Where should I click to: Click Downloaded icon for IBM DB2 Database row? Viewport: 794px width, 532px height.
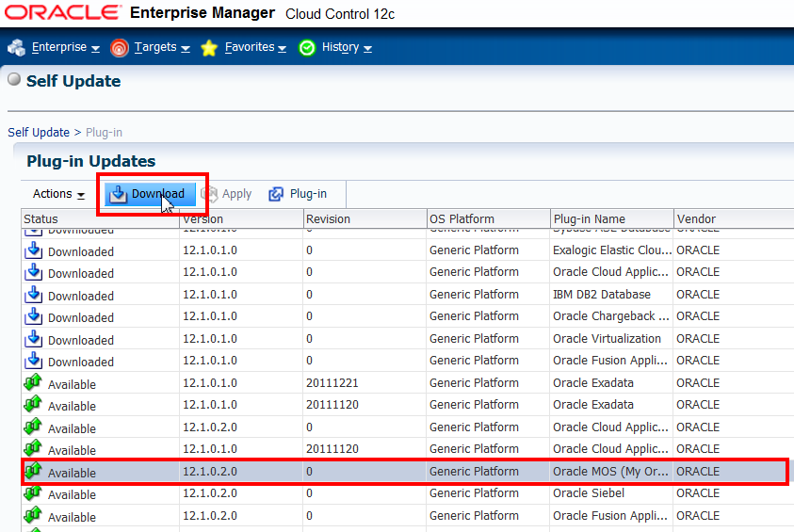tap(33, 295)
